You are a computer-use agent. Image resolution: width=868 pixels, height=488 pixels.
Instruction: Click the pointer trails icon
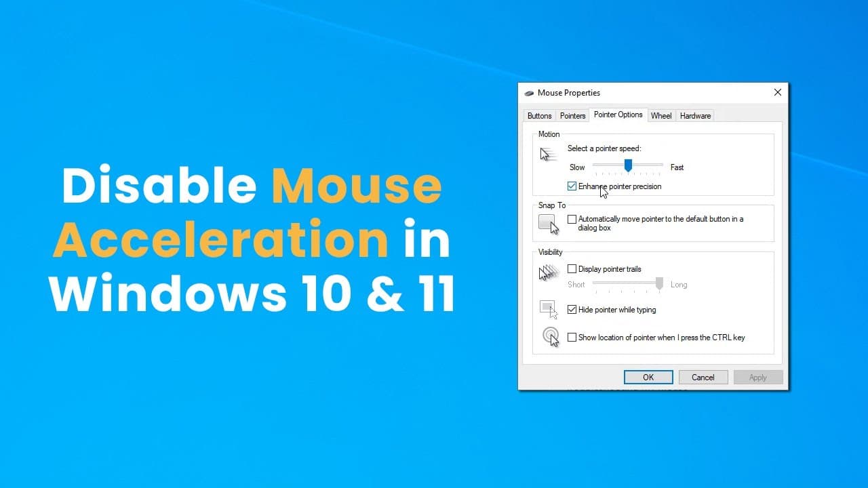(x=549, y=273)
